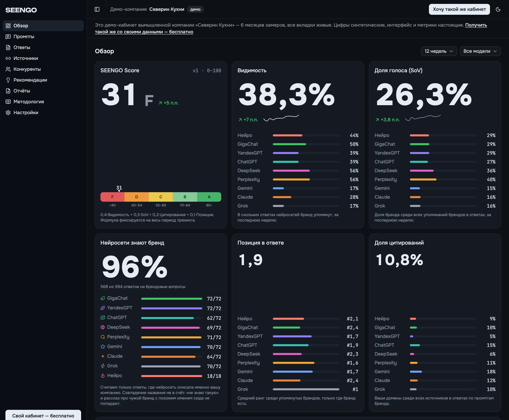Click the Grok lightning icon
The width and height of the screenshot is (509, 420).
click(103, 366)
